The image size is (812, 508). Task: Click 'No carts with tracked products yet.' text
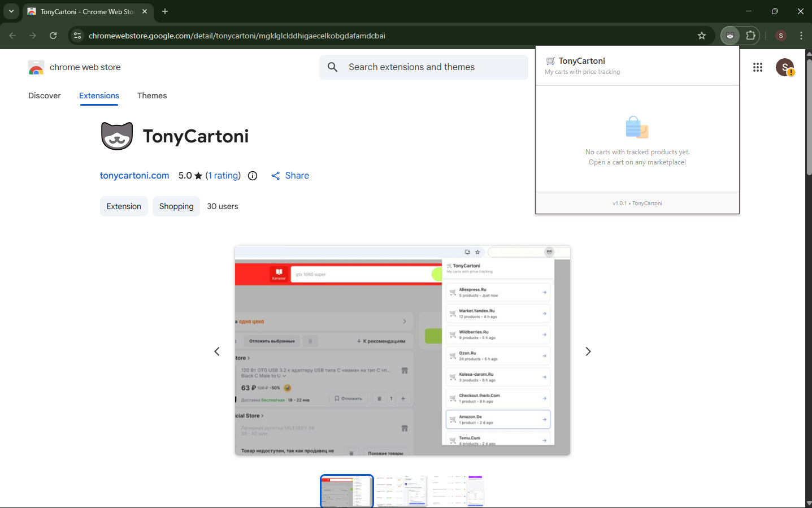(x=637, y=152)
